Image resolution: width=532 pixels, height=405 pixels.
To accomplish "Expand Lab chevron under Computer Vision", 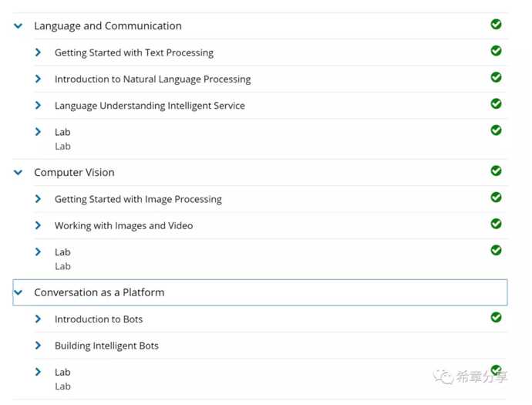I will (38, 251).
